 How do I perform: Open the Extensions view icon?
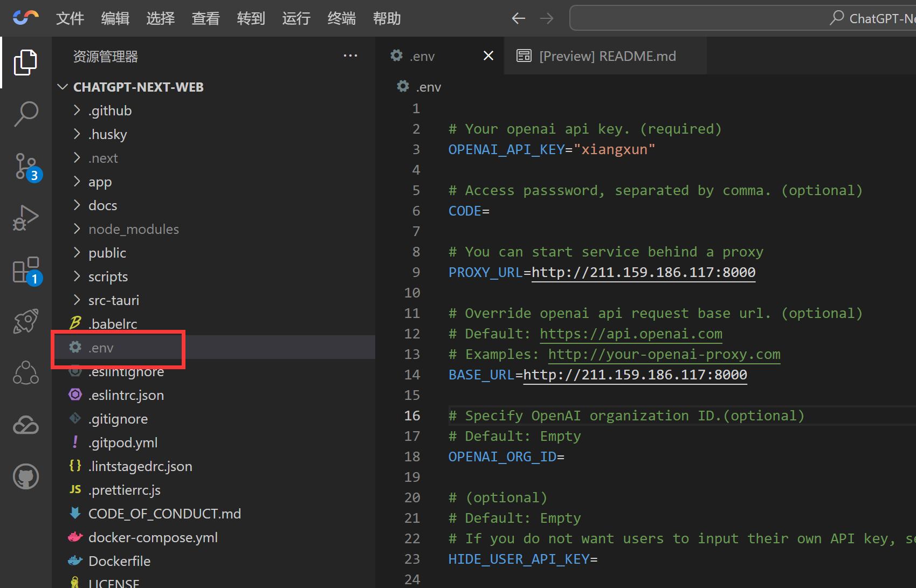27,271
